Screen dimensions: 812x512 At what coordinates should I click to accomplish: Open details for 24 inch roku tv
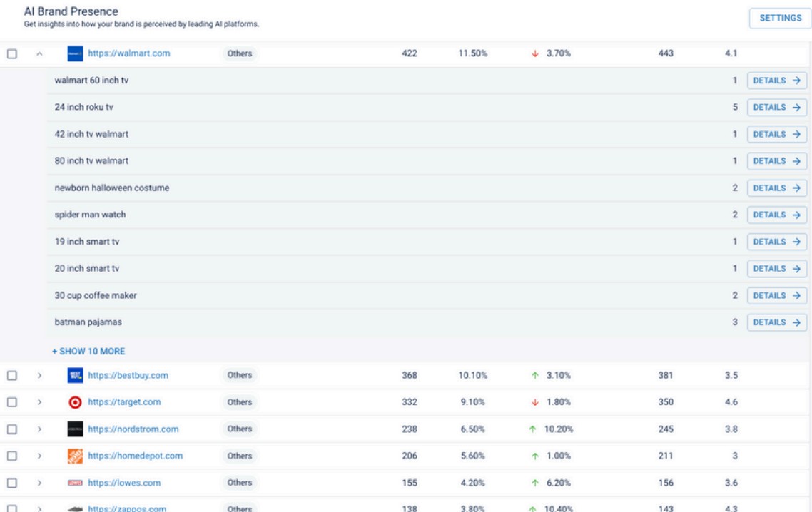(777, 108)
